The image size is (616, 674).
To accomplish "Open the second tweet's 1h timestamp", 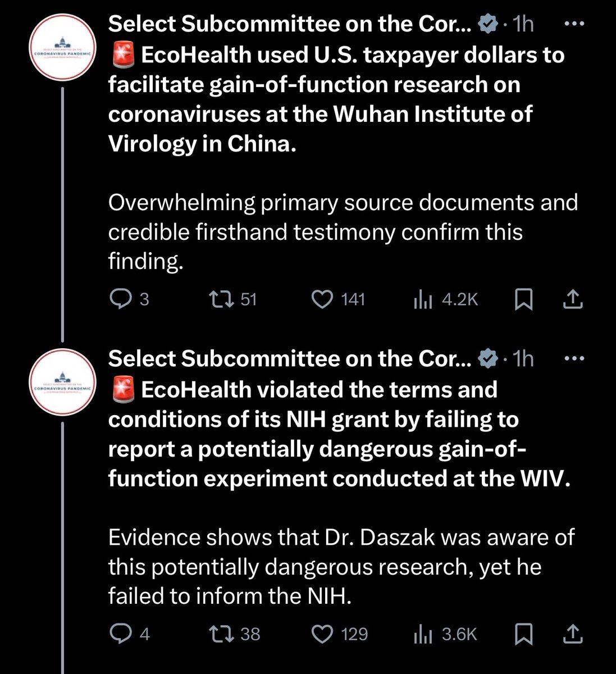I will pyautogui.click(x=523, y=358).
